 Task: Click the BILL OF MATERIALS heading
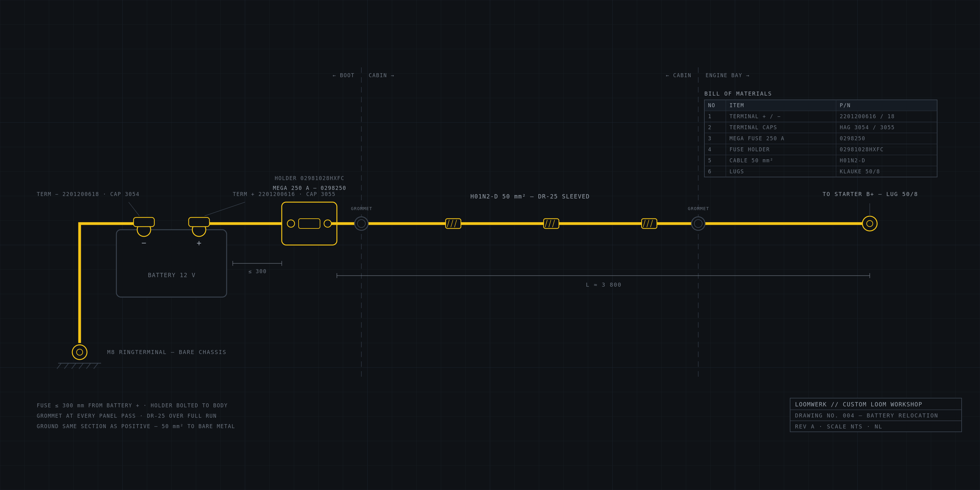[738, 94]
